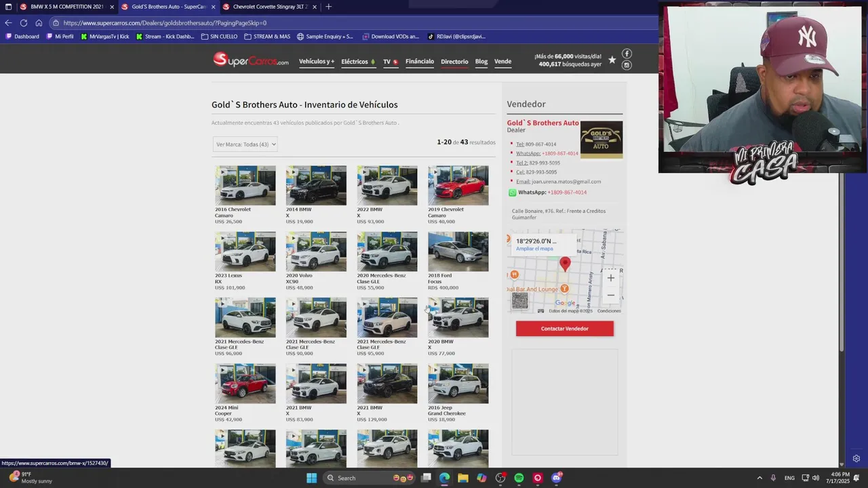Open the 2023 Lexus RX listing thumbnail
The width and height of the screenshot is (868, 488).
point(245,251)
